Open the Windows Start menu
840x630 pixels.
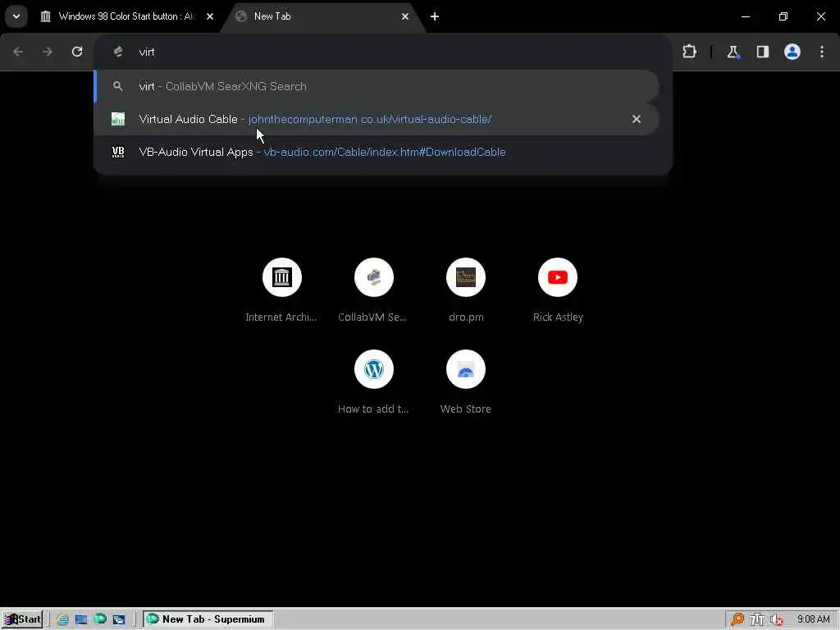click(x=22, y=619)
